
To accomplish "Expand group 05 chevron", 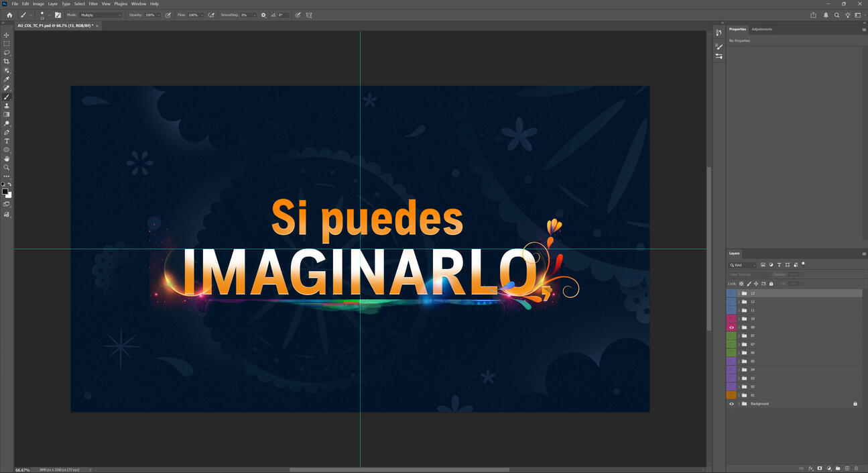I will pyautogui.click(x=739, y=361).
